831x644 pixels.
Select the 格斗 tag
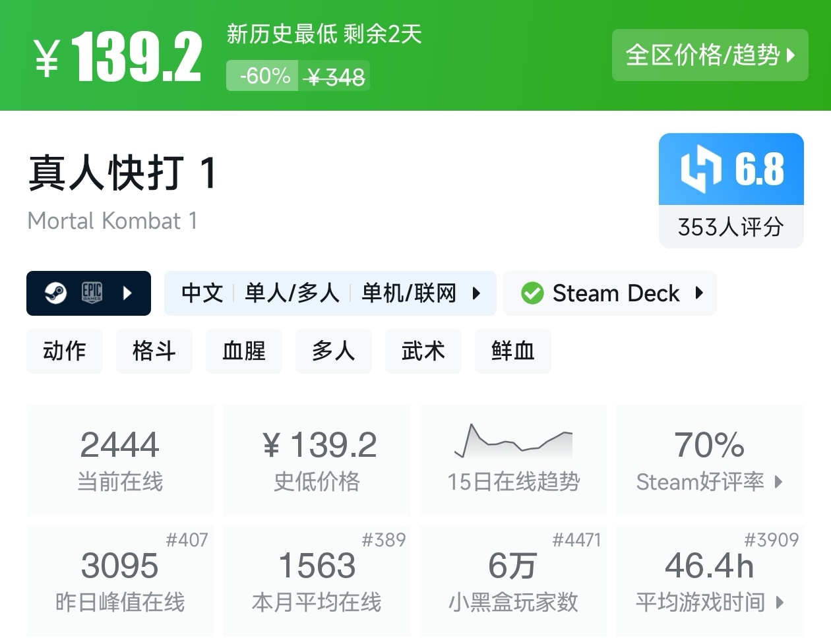pos(154,351)
